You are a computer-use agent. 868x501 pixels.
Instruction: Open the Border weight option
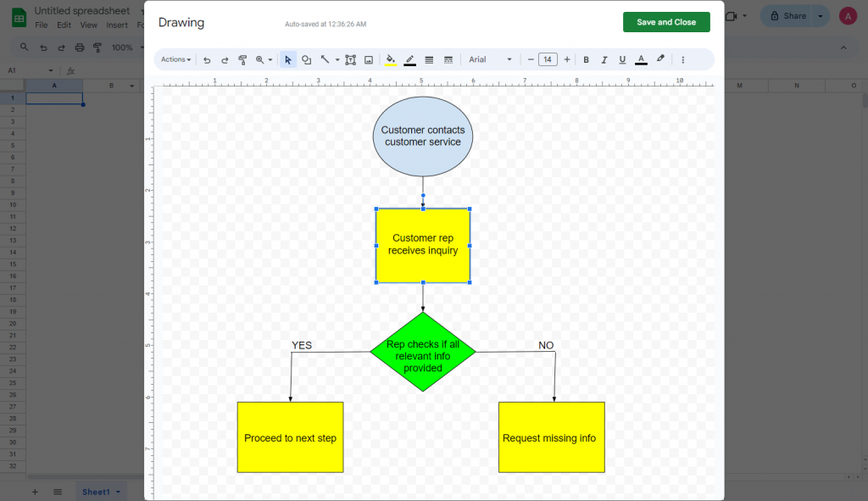(x=429, y=60)
